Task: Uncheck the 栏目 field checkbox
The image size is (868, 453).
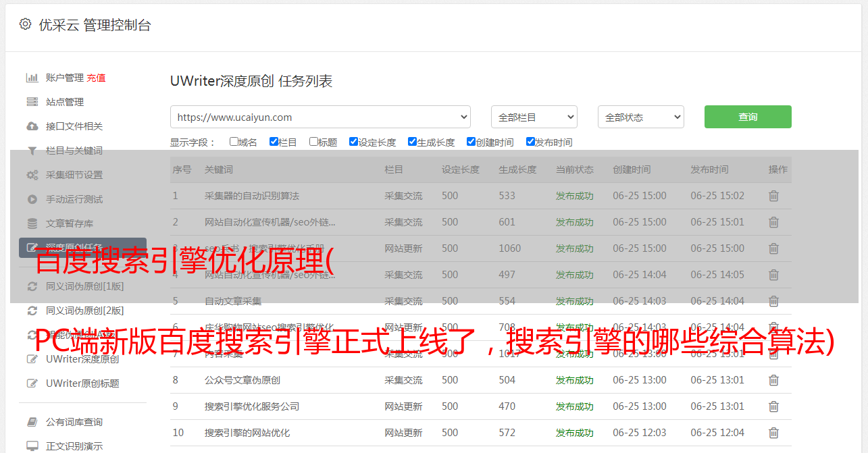Action: pyautogui.click(x=274, y=142)
